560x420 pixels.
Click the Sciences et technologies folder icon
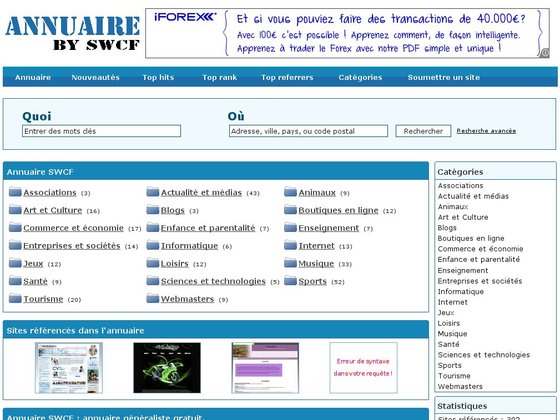(x=152, y=280)
